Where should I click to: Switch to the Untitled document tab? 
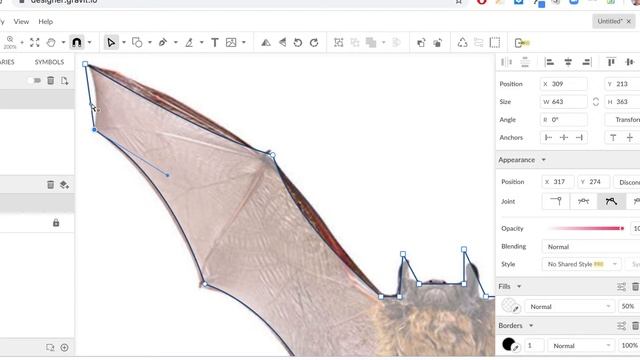609,21
